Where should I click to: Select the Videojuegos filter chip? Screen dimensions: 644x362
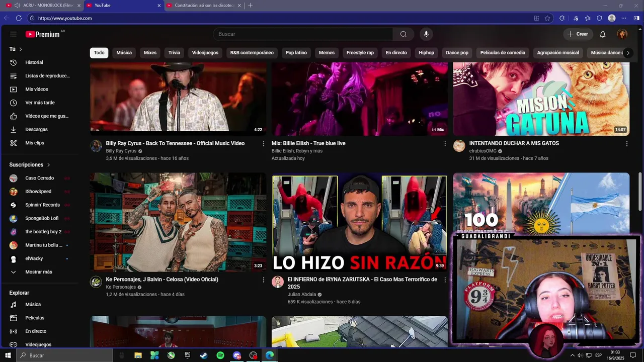(205, 53)
